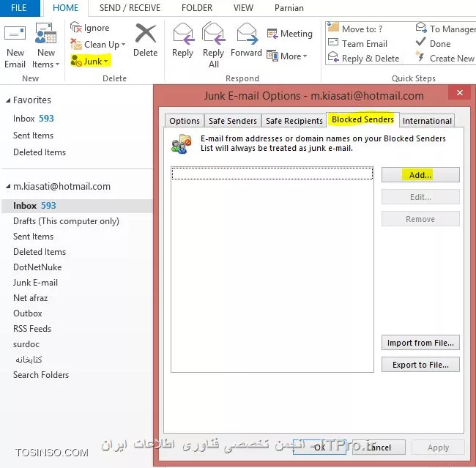The image size is (476, 468).
Task: Confirm the dialog with OK
Action: pyautogui.click(x=319, y=447)
